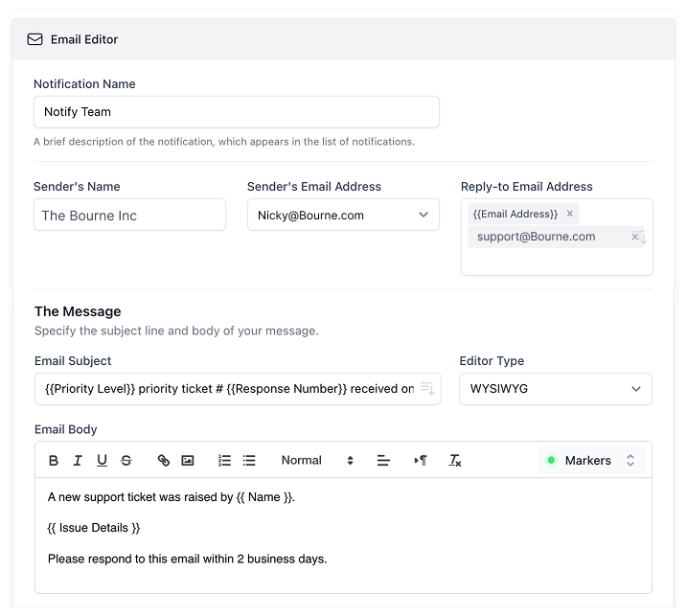Apply italic formatting in the toolbar
This screenshot has height=616, width=687.
(78, 461)
